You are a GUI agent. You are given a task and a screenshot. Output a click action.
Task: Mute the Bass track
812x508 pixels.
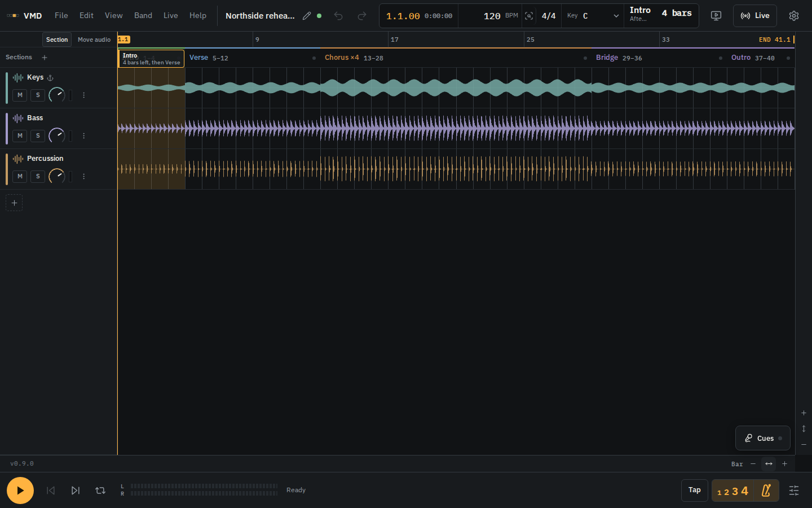tap(20, 136)
